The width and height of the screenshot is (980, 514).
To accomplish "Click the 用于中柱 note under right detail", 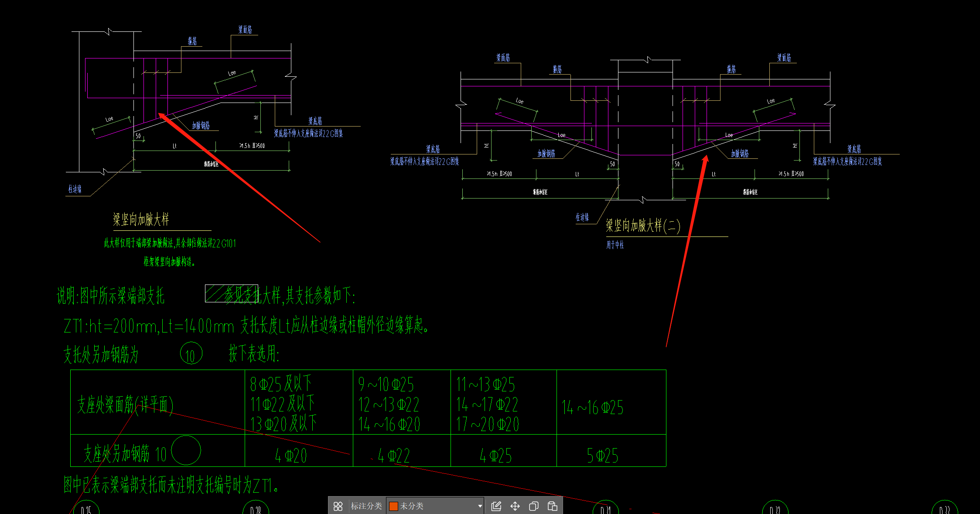I will point(615,245).
